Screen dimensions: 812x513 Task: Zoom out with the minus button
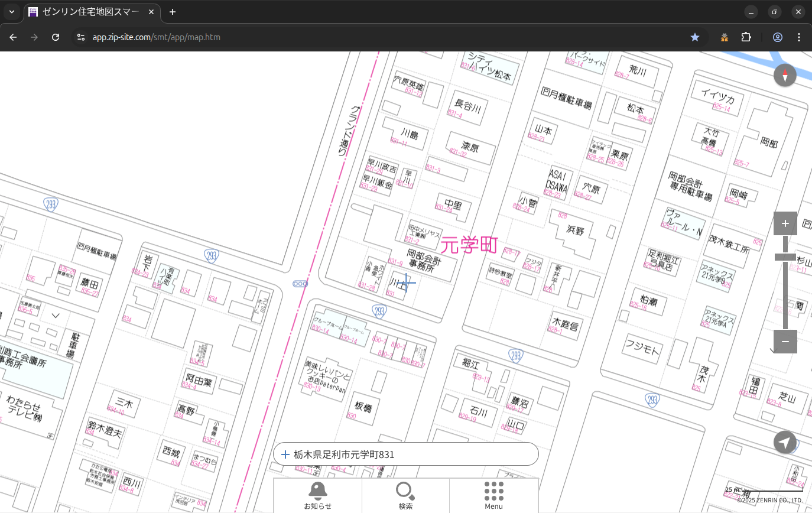click(785, 342)
